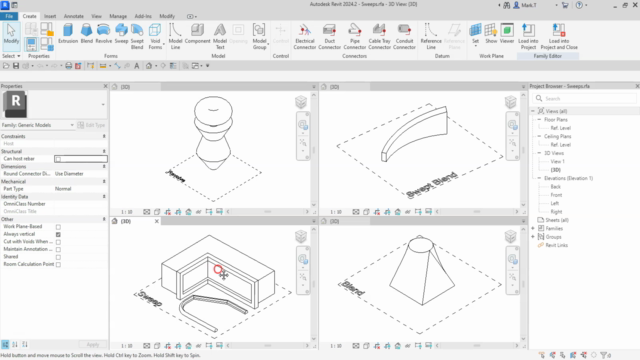640x360 pixels.
Task: Select the Swept Blend tool
Action: click(x=137, y=36)
